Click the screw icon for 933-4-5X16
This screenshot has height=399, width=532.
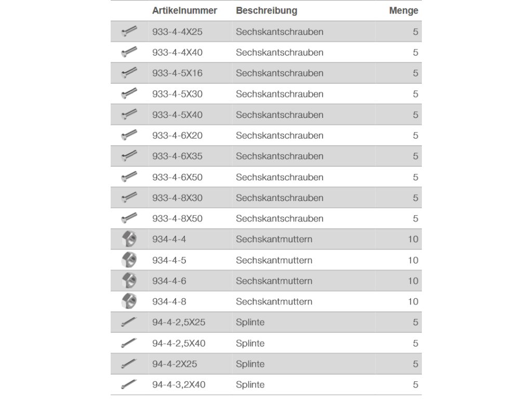(x=129, y=73)
